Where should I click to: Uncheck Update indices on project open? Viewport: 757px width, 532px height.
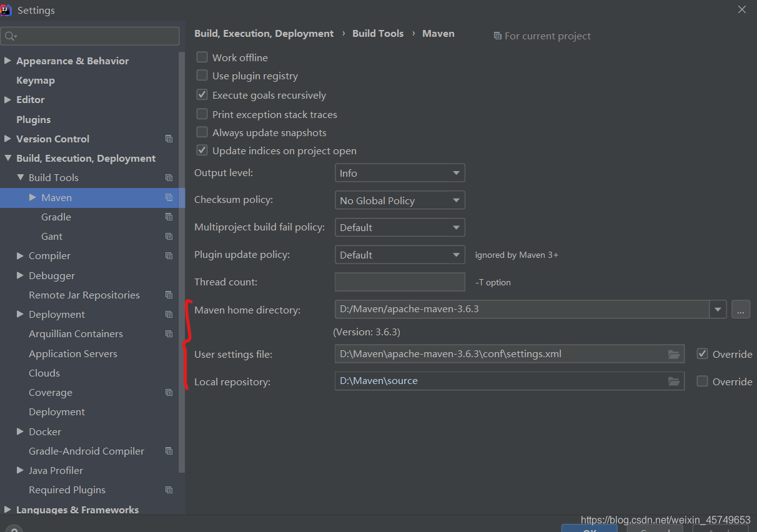pos(202,150)
